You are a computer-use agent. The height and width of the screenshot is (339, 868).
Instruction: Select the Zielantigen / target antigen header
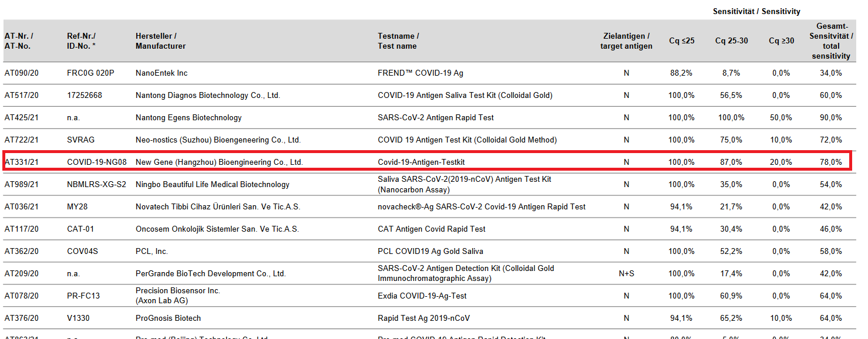[x=626, y=41]
